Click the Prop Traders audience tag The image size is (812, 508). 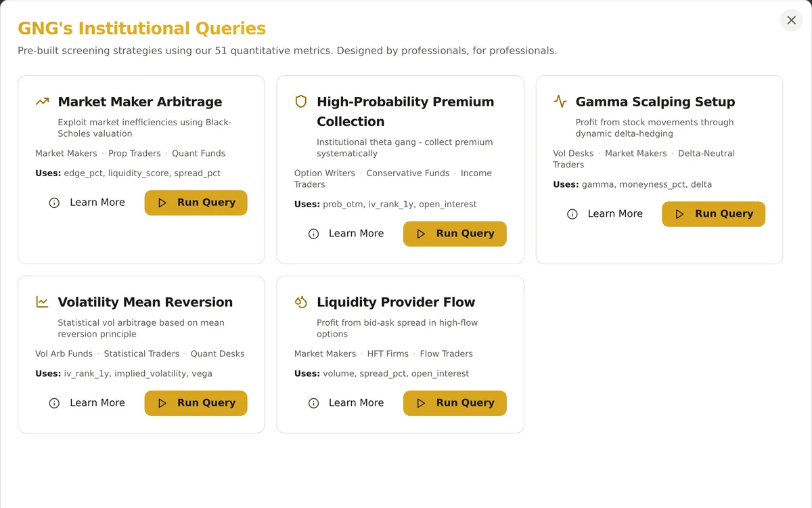[x=135, y=154]
